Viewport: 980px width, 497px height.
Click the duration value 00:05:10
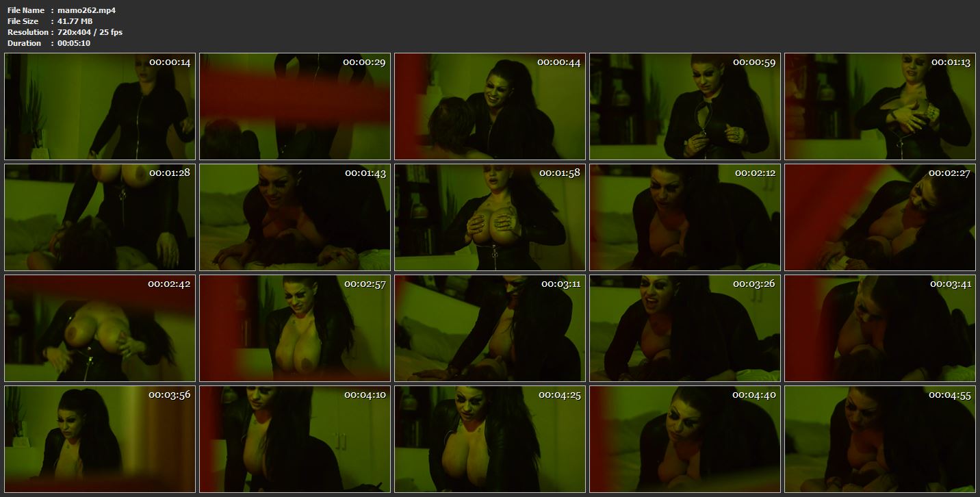[74, 43]
